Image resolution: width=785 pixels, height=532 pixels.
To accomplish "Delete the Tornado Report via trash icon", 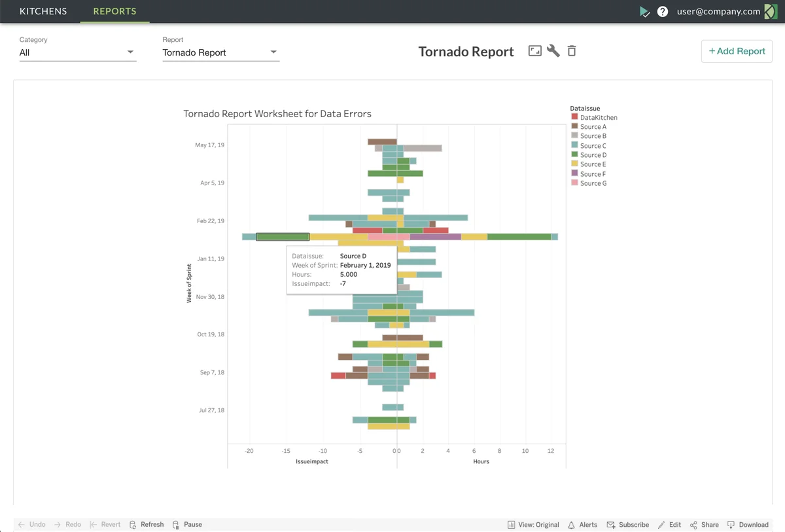I will point(572,50).
